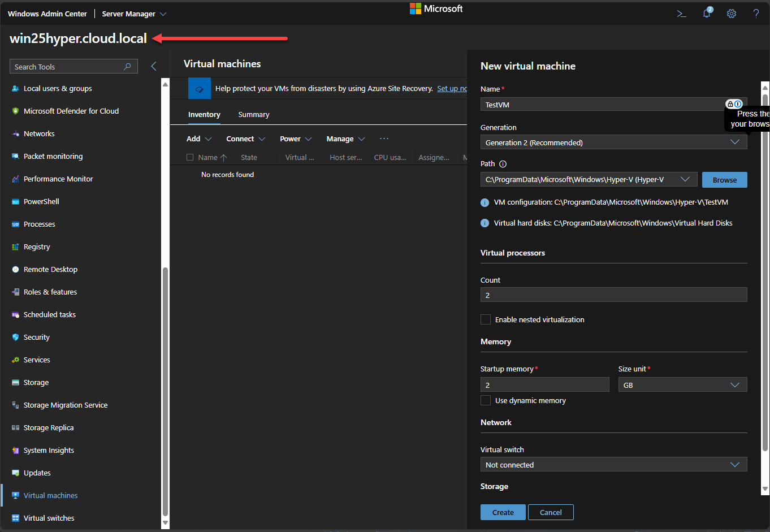Click the Startup memory input field
The image size is (770, 532).
[x=544, y=385]
